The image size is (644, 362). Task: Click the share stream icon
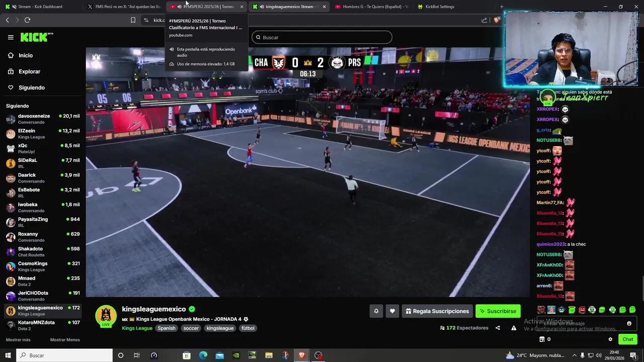pyautogui.click(x=498, y=328)
